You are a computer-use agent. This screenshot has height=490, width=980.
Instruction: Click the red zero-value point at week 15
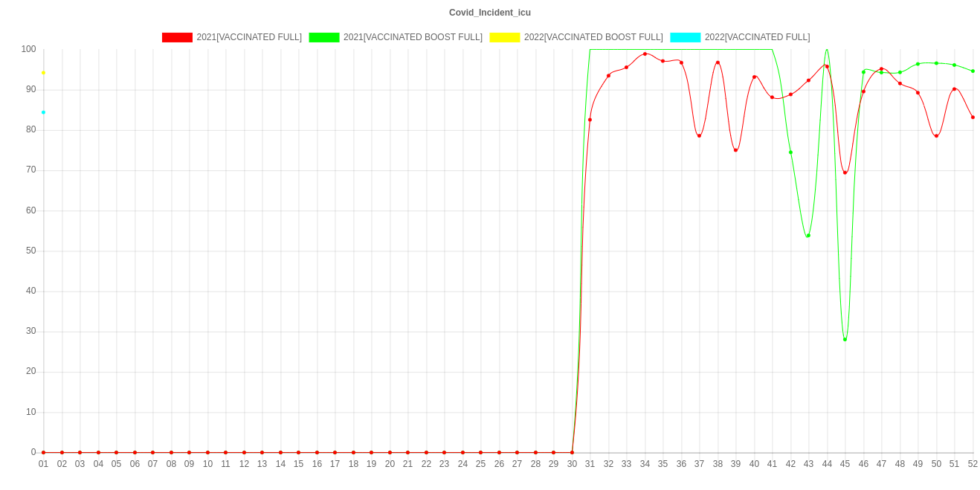tap(298, 452)
